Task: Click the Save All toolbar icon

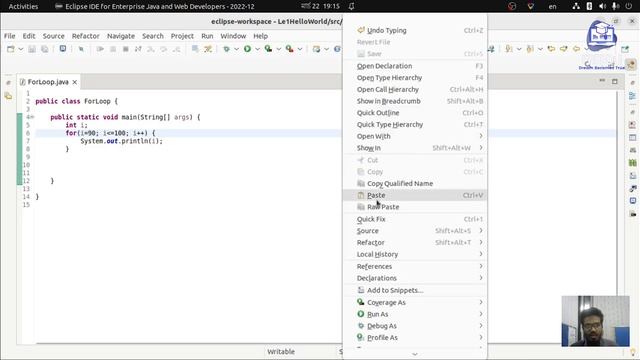Action: tap(44, 49)
